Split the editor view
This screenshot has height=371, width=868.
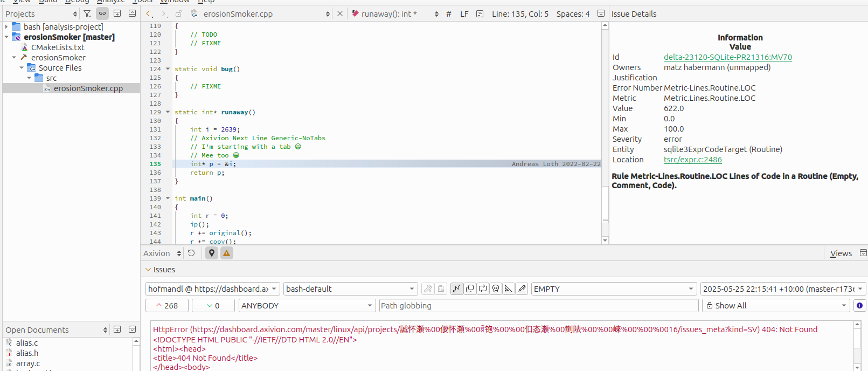(x=601, y=14)
